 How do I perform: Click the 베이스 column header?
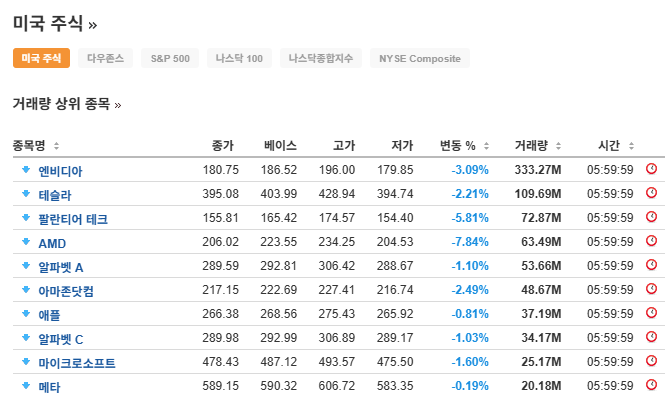click(x=280, y=146)
